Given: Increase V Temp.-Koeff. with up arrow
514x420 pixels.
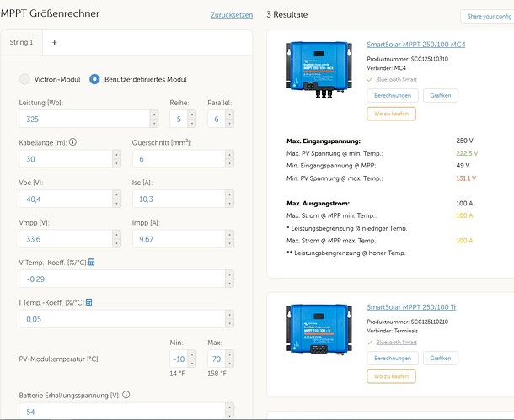Looking at the screenshot, I should [230, 274].
